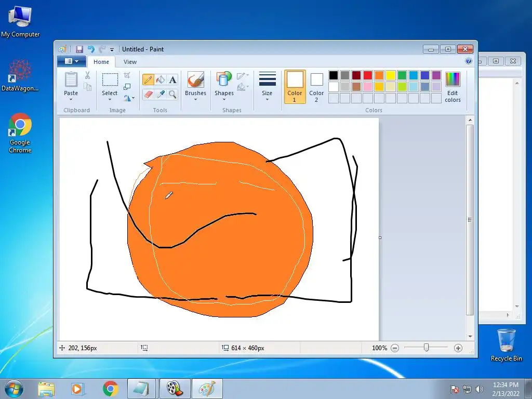The image size is (532, 399).
Task: Open Windows Media Player in taskbar
Action: (77, 389)
